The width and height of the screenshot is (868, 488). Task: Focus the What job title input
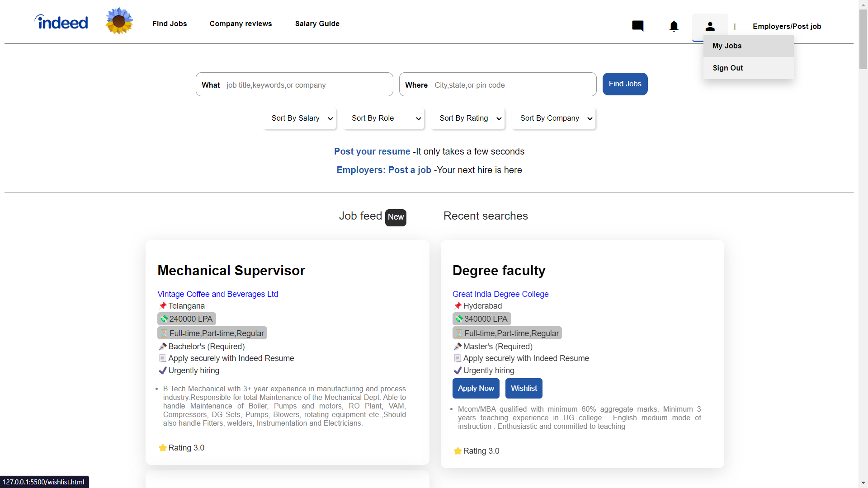point(294,84)
